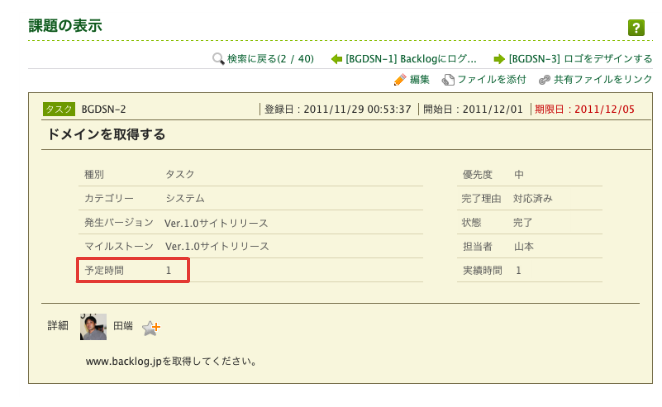The image size is (662, 407).
Task: Click the green タスク type badge
Action: 59,109
